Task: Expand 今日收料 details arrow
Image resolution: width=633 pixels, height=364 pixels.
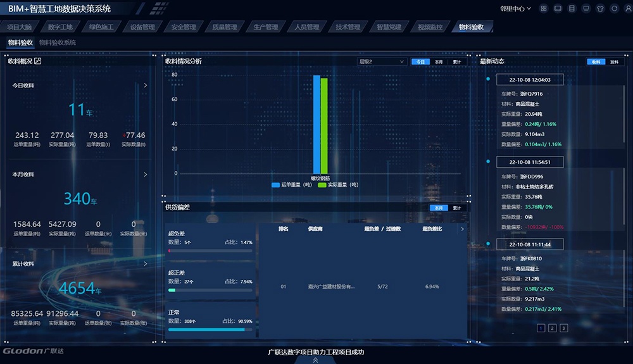Action: click(146, 85)
